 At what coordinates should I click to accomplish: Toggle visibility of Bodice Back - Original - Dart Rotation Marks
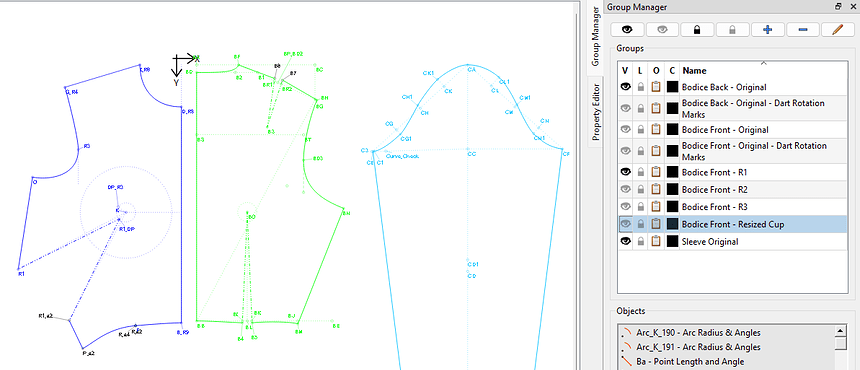626,109
